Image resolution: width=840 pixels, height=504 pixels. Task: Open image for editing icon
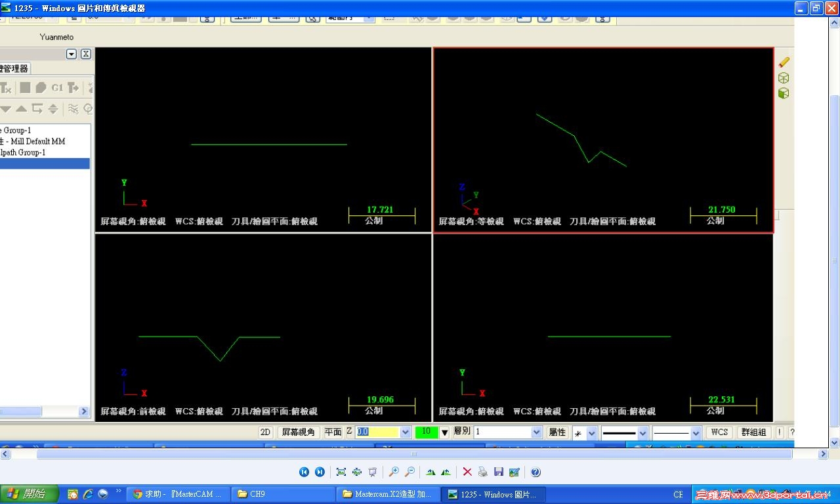click(x=514, y=472)
